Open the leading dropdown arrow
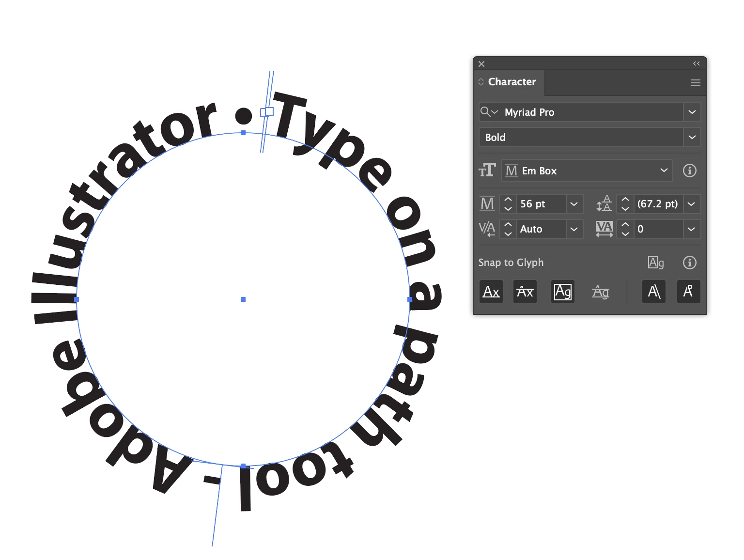Viewport: 744px width, 560px height. point(692,204)
